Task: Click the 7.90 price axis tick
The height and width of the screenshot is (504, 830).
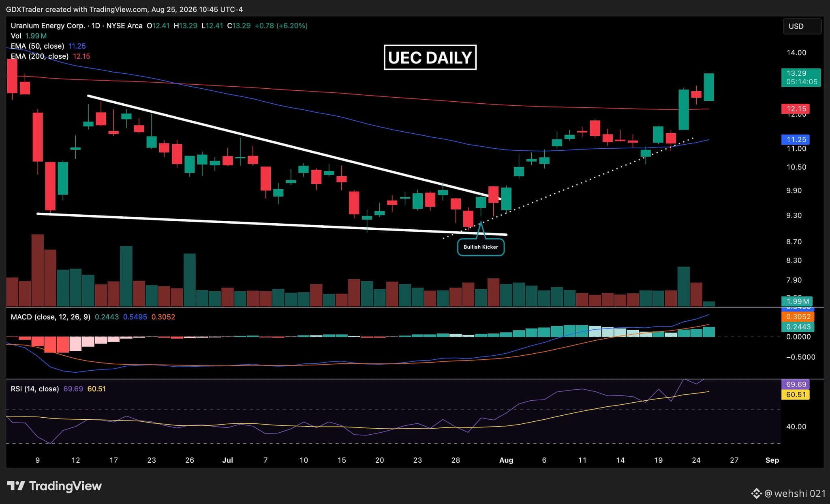Action: [x=794, y=280]
